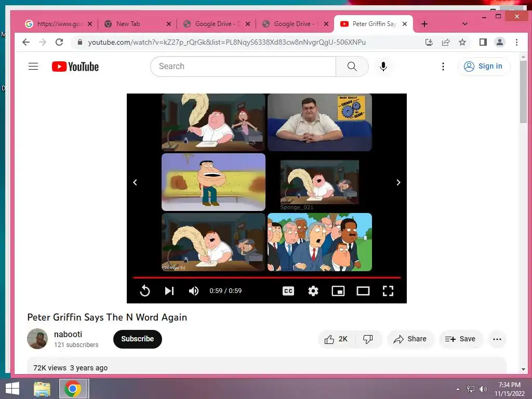The image size is (532, 399).
Task: Install YouTube app from address bar icon
Action: (429, 42)
